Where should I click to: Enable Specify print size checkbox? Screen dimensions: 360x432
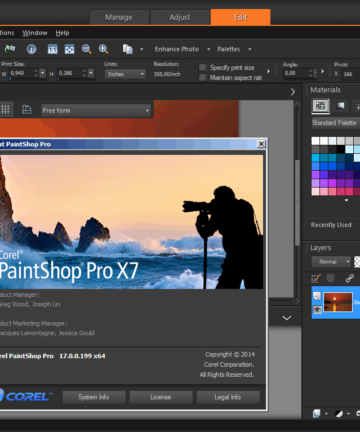coord(202,68)
